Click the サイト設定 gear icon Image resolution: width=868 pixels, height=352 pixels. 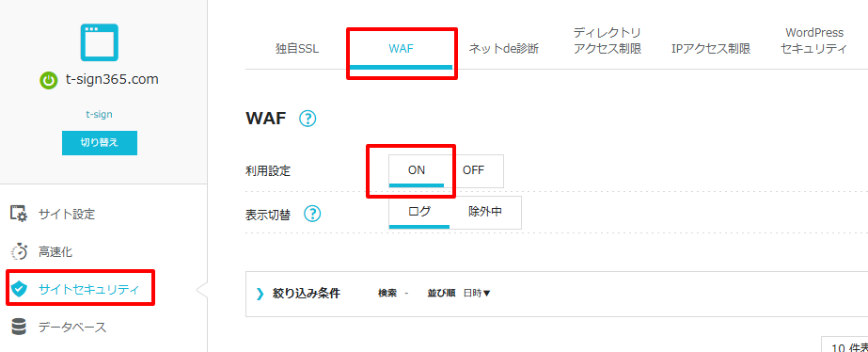pos(19,214)
